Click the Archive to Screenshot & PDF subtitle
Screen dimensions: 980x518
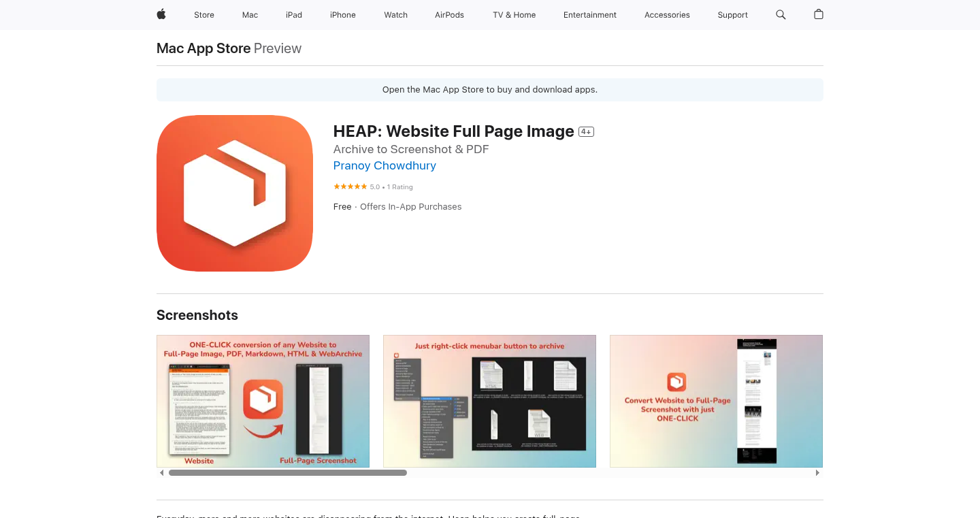411,149
